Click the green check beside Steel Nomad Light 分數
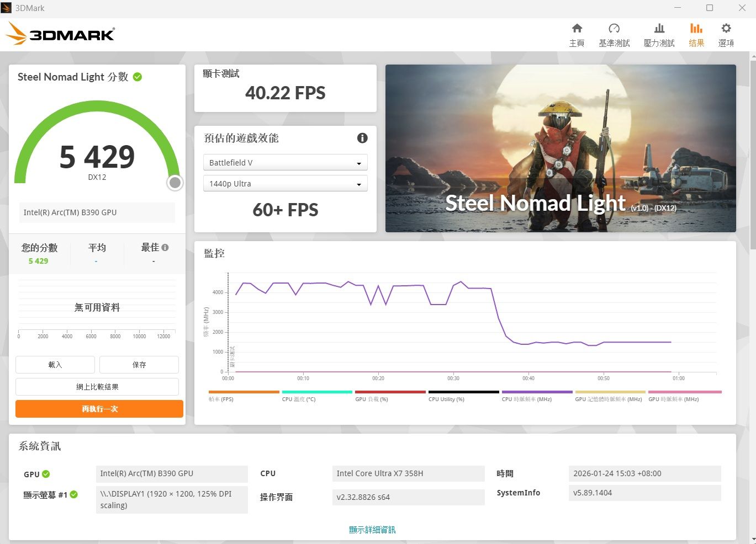 [x=138, y=77]
